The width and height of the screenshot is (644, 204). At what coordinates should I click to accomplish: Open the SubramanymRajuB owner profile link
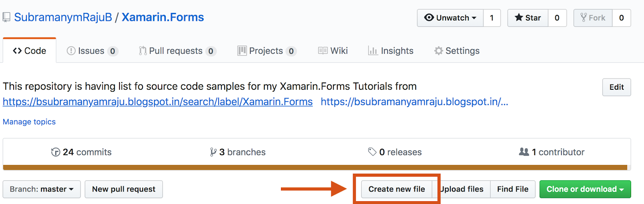(63, 17)
